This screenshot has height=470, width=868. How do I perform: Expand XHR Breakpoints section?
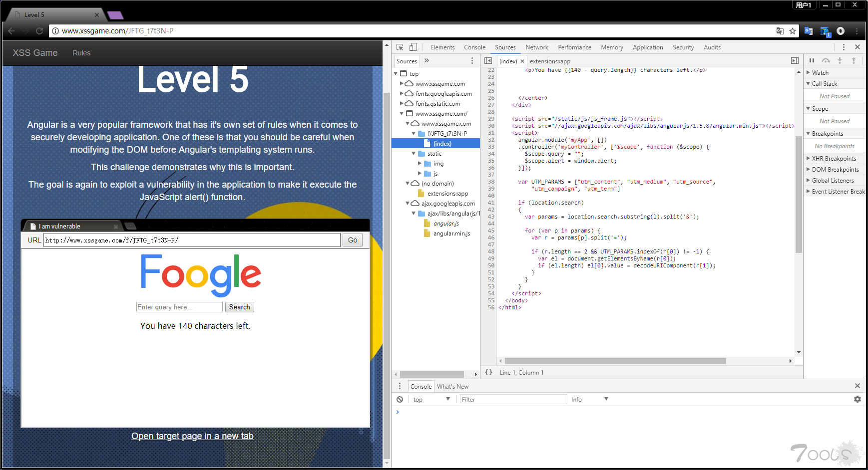click(808, 158)
